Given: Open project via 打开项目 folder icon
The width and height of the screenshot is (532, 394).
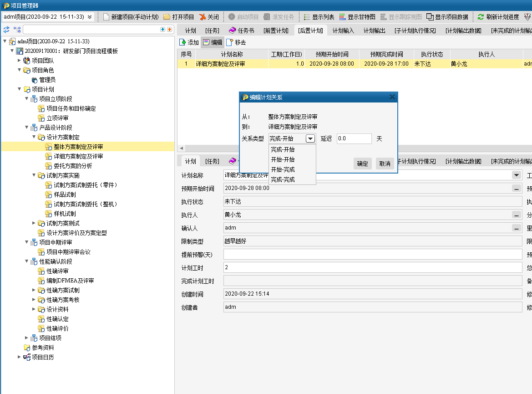Looking at the screenshot, I should 167,17.
